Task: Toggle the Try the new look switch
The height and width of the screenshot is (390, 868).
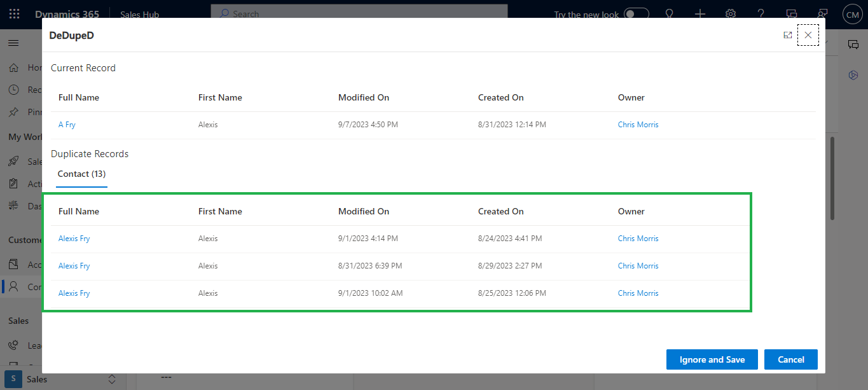Action: 636,14
